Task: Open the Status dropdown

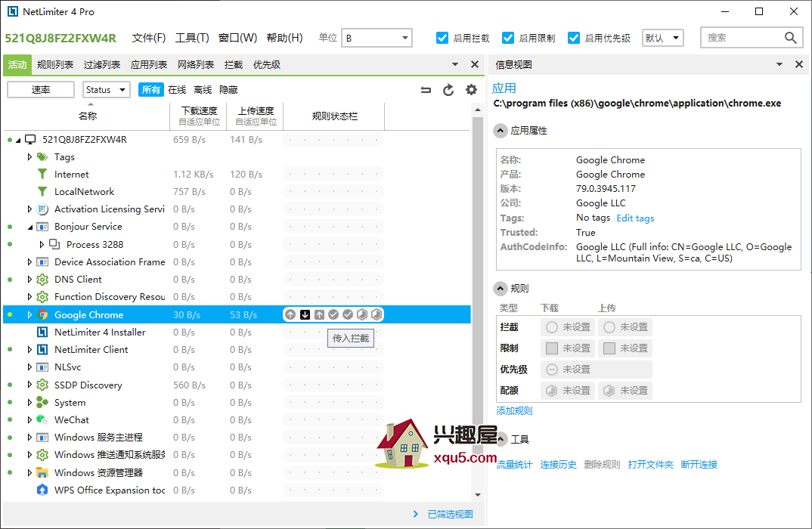Action: point(106,89)
